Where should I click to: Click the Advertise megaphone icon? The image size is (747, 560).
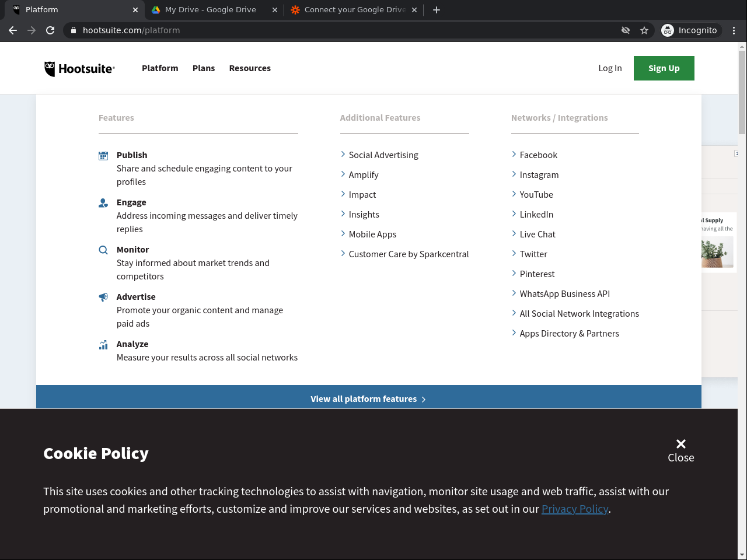tap(103, 297)
